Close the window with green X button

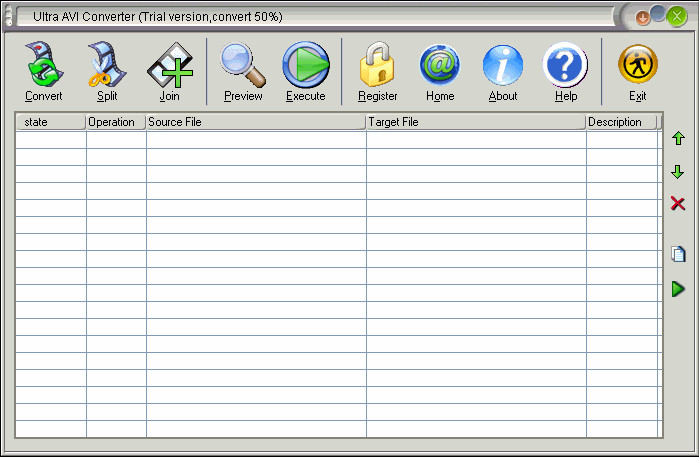click(x=677, y=16)
